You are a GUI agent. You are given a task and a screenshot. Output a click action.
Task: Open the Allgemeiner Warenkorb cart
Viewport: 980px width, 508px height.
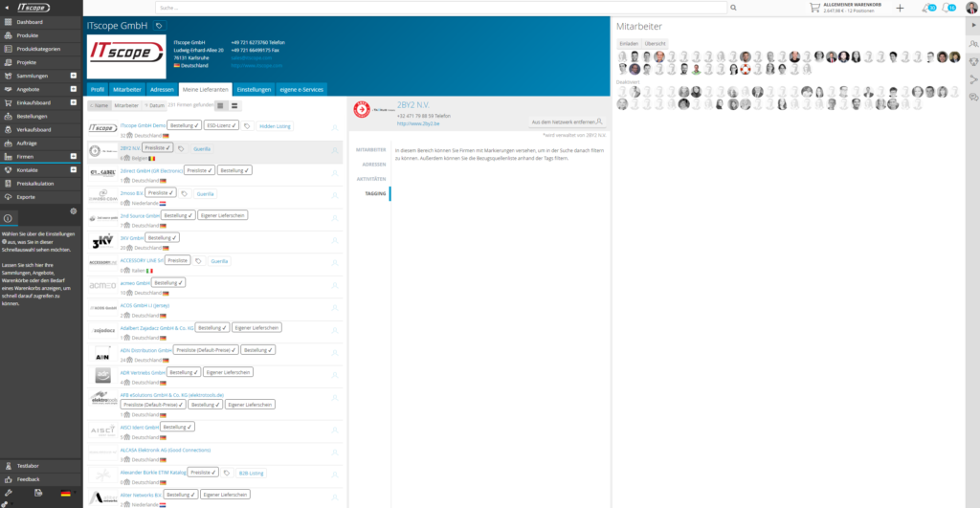click(845, 8)
